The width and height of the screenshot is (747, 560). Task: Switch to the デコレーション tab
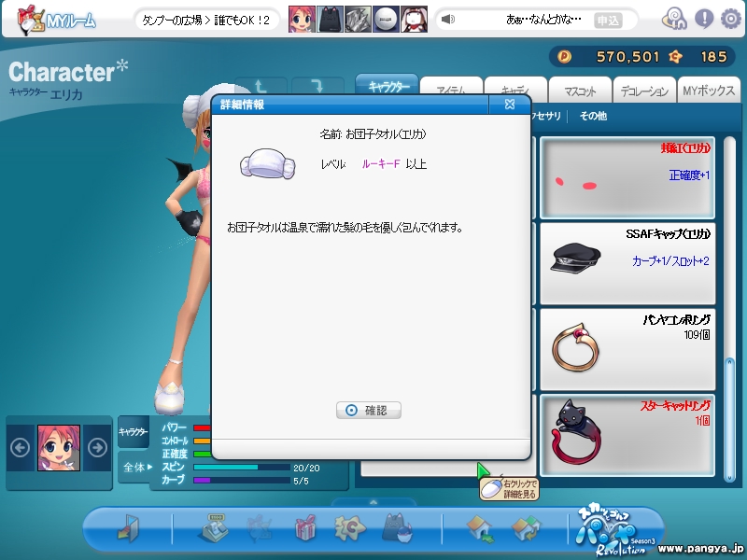pyautogui.click(x=644, y=90)
